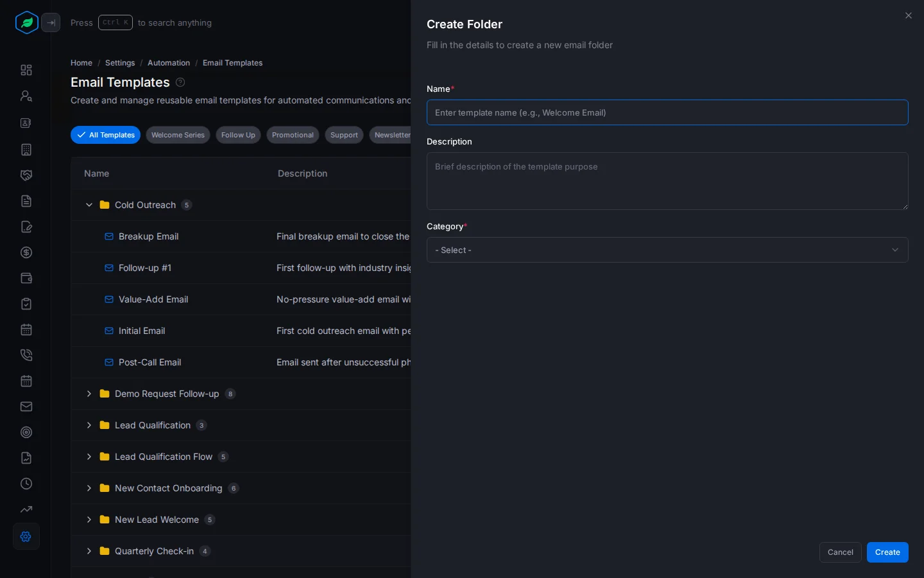Expand the Demo Request Follow-up folder

[x=89, y=394]
